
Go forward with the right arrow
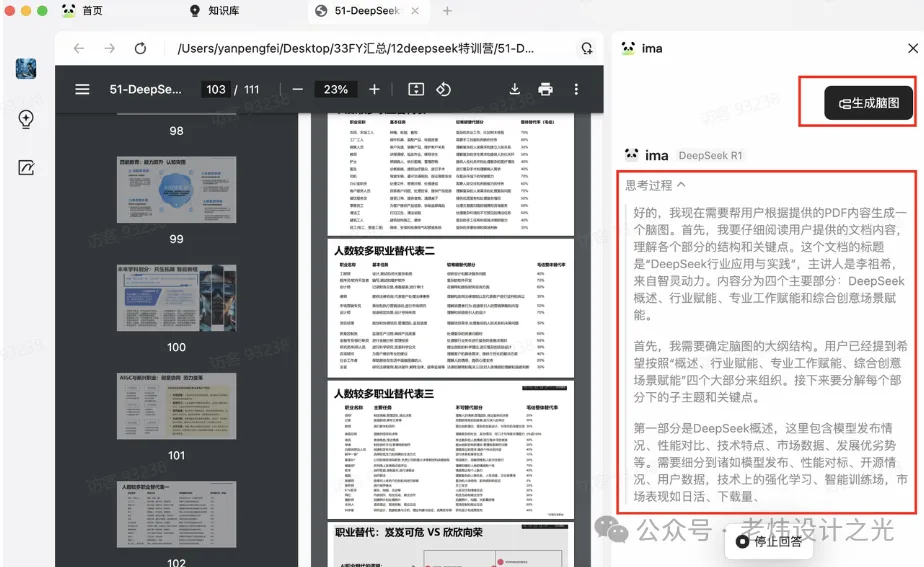click(x=110, y=48)
